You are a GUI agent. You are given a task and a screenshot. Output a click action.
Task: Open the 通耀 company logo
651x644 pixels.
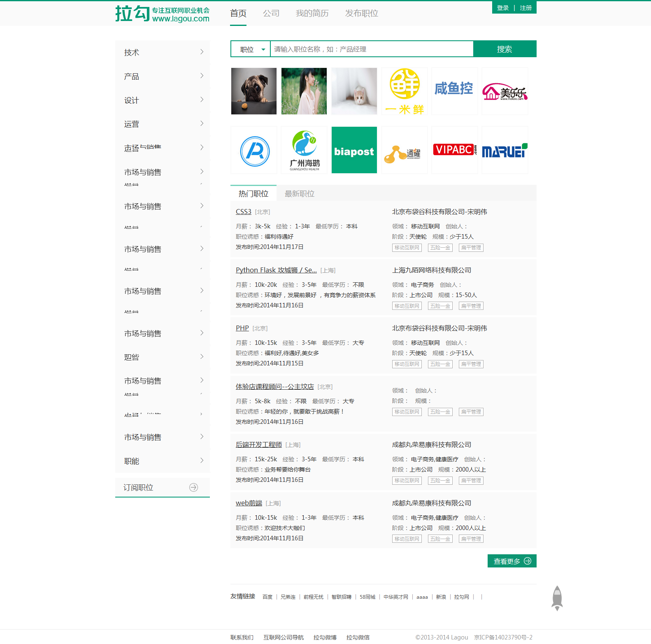point(405,150)
